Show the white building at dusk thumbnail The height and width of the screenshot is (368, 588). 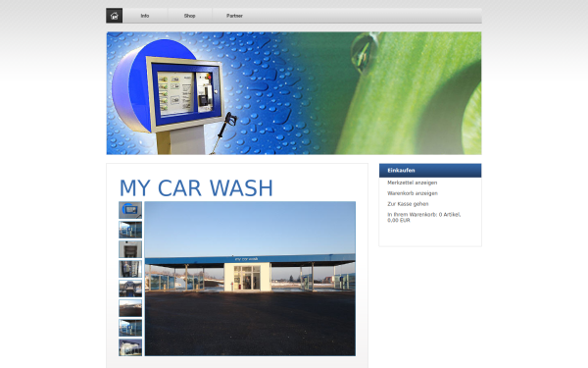click(130, 347)
